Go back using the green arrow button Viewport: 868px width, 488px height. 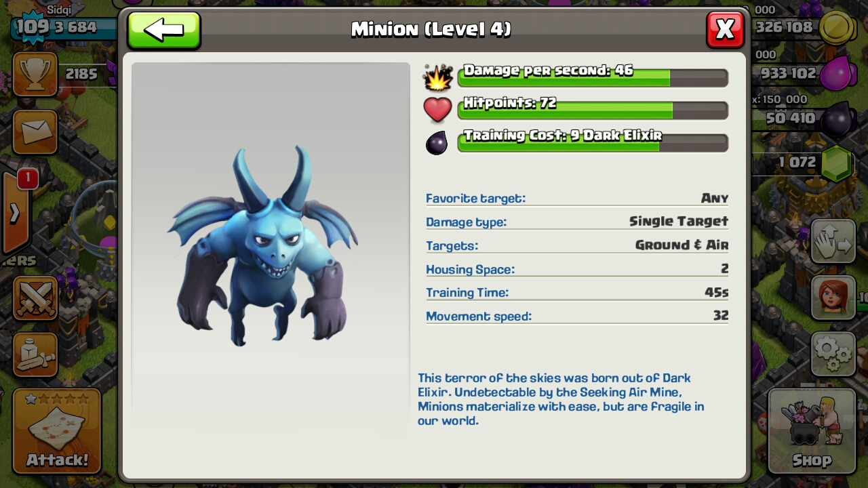163,30
